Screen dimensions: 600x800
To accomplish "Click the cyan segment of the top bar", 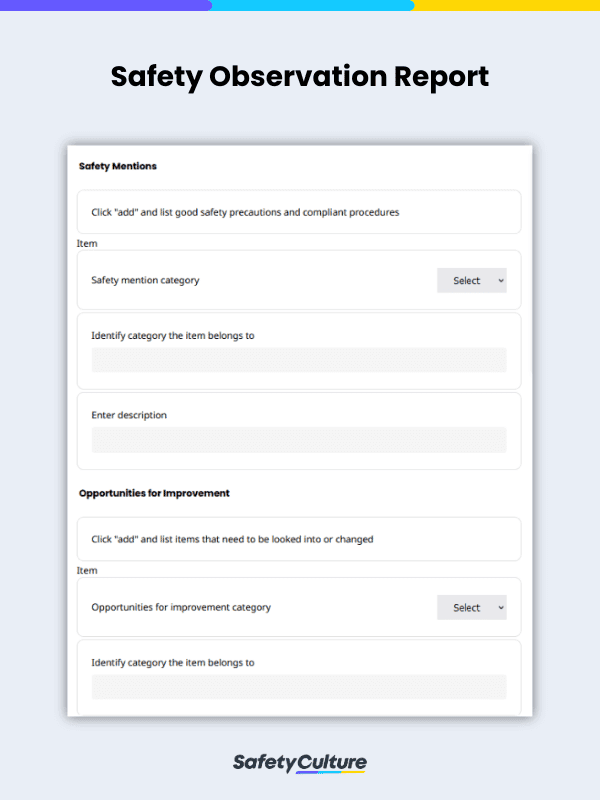I will [x=312, y=5].
